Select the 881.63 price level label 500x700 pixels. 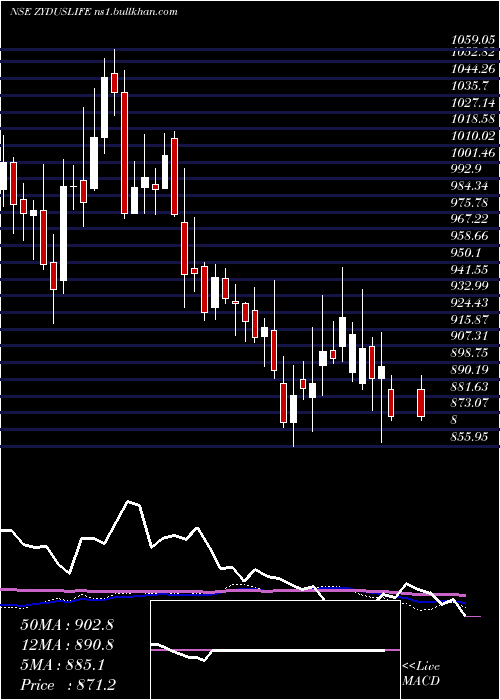(x=470, y=386)
